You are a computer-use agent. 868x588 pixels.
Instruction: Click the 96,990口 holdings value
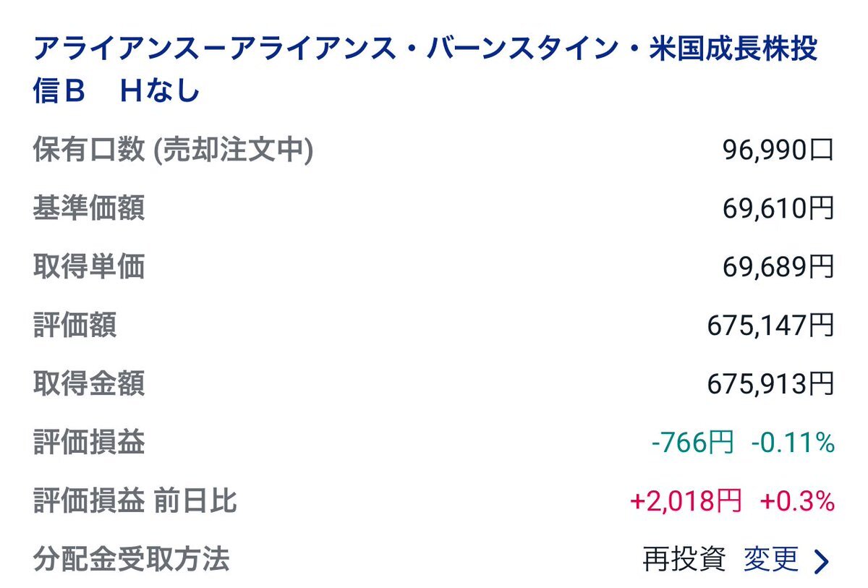tap(778, 150)
